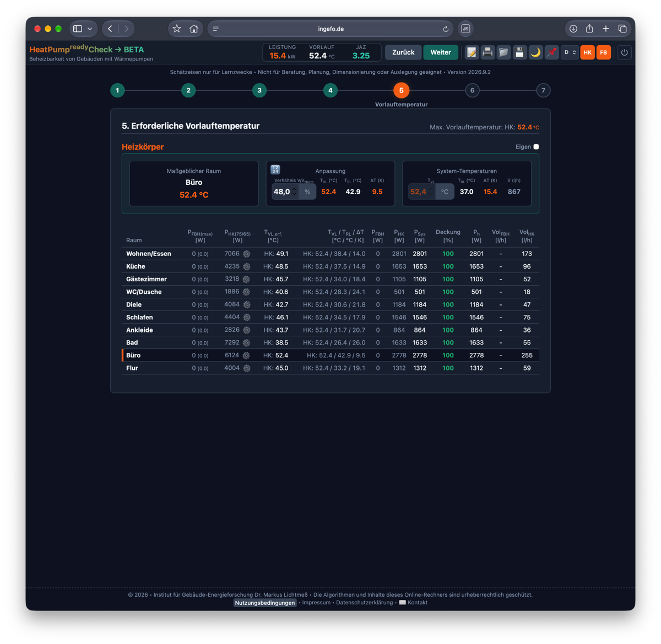The width and height of the screenshot is (661, 644).
Task: Toggle the FB floor heating button
Action: point(604,52)
